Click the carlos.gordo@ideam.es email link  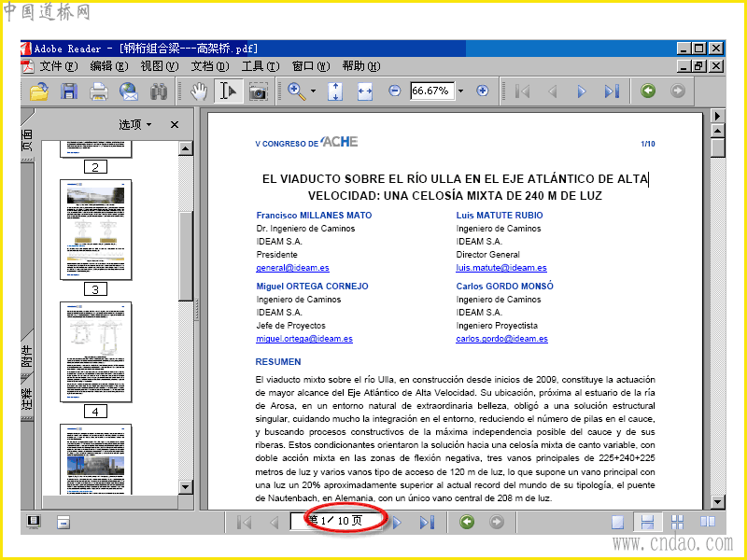tap(501, 339)
